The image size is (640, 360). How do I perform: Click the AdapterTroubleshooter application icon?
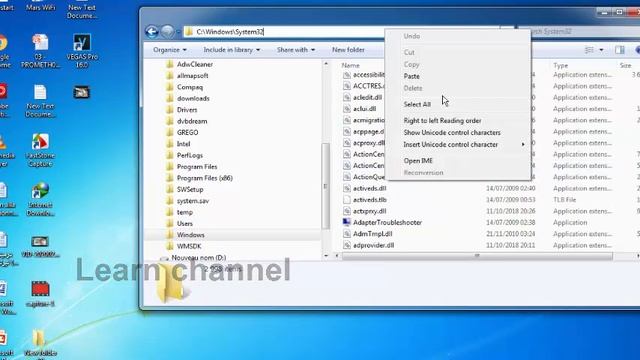coord(347,222)
